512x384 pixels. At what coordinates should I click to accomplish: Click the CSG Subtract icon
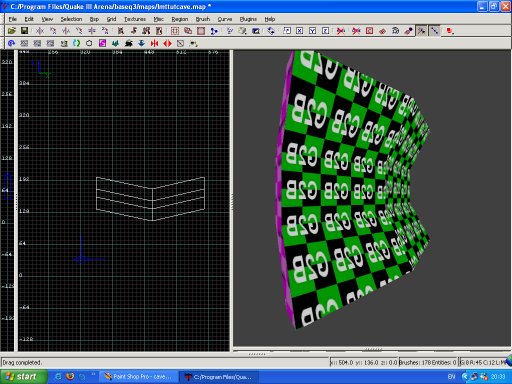(x=175, y=31)
